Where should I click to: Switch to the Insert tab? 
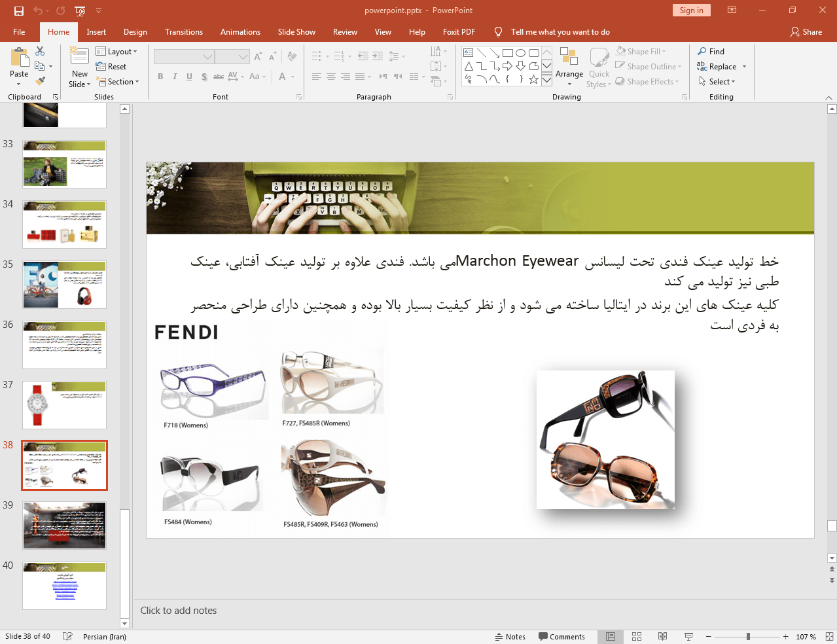pos(96,32)
